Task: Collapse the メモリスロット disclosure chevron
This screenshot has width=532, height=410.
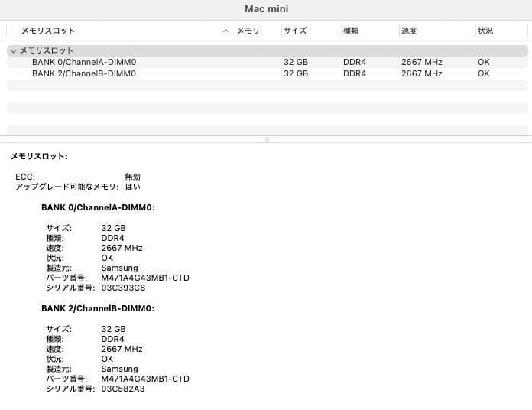Action: (12, 50)
